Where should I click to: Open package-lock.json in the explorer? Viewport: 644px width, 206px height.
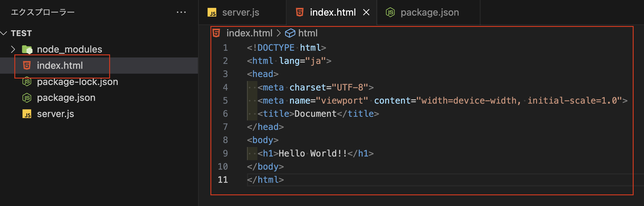click(77, 82)
